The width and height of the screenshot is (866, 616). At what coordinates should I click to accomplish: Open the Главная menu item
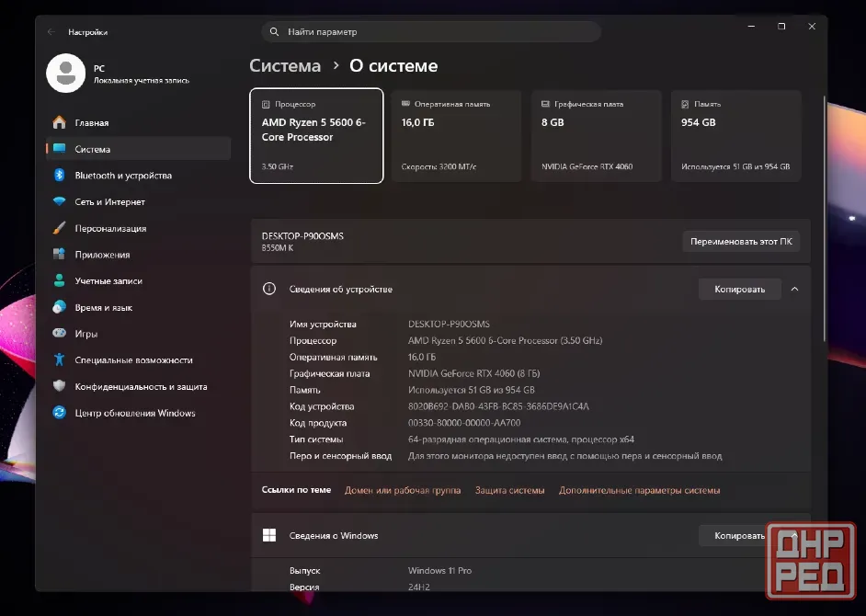(138, 122)
